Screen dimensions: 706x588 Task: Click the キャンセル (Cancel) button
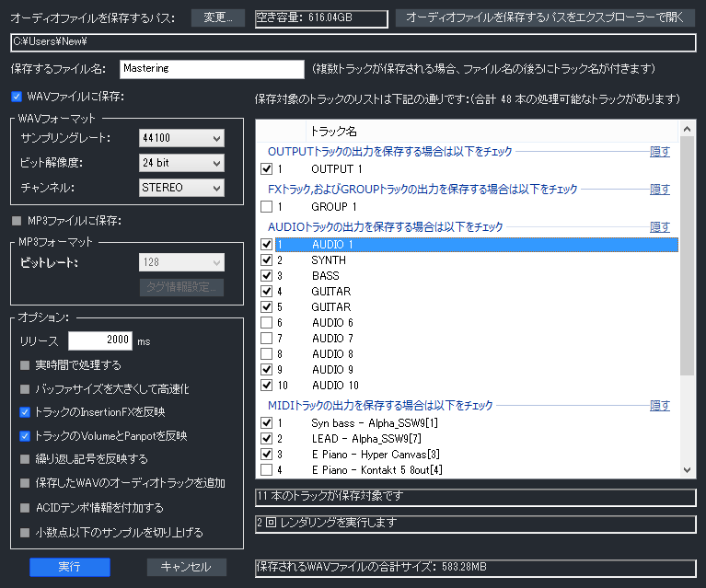point(186,567)
